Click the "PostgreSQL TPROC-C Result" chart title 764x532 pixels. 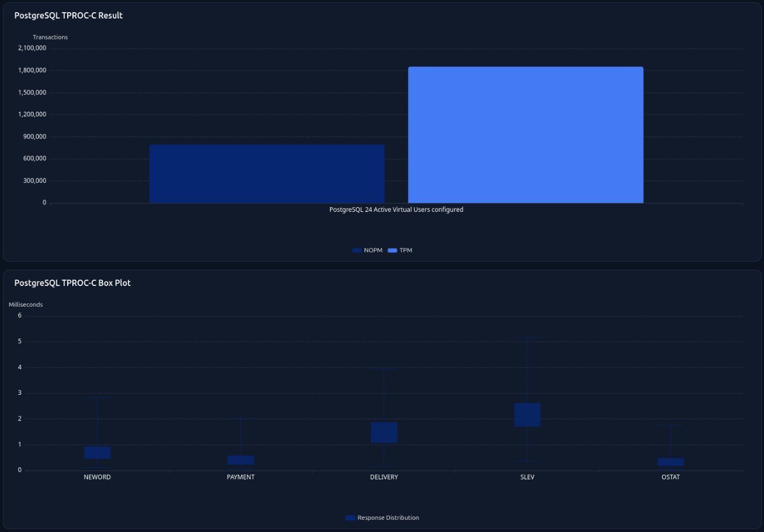click(68, 16)
